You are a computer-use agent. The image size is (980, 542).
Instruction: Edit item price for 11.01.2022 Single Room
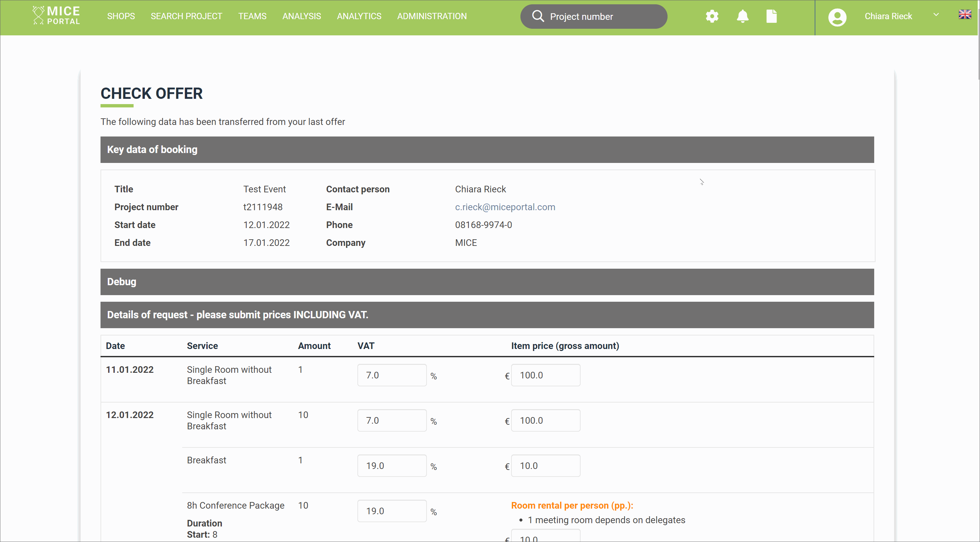tap(546, 375)
